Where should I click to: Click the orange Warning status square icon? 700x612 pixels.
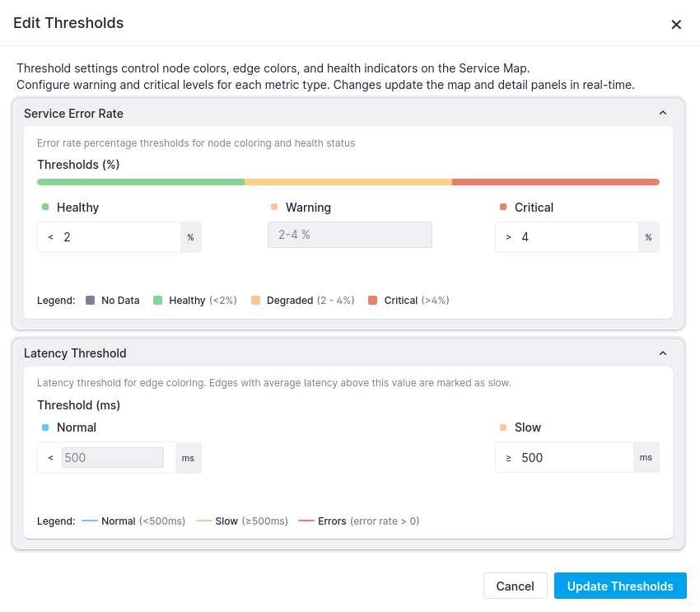point(273,208)
